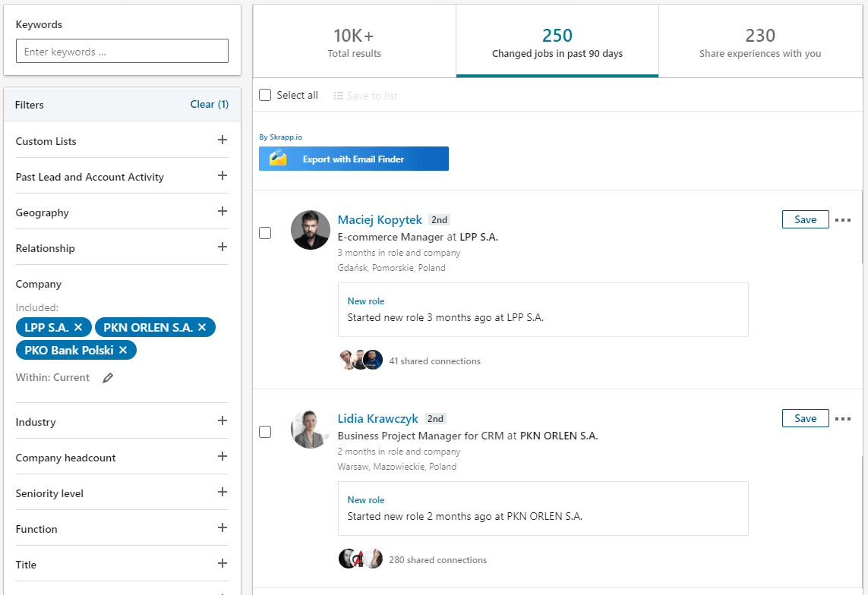Image resolution: width=868 pixels, height=595 pixels.
Task: Click 2 months in role and company text
Action: pyautogui.click(x=399, y=452)
